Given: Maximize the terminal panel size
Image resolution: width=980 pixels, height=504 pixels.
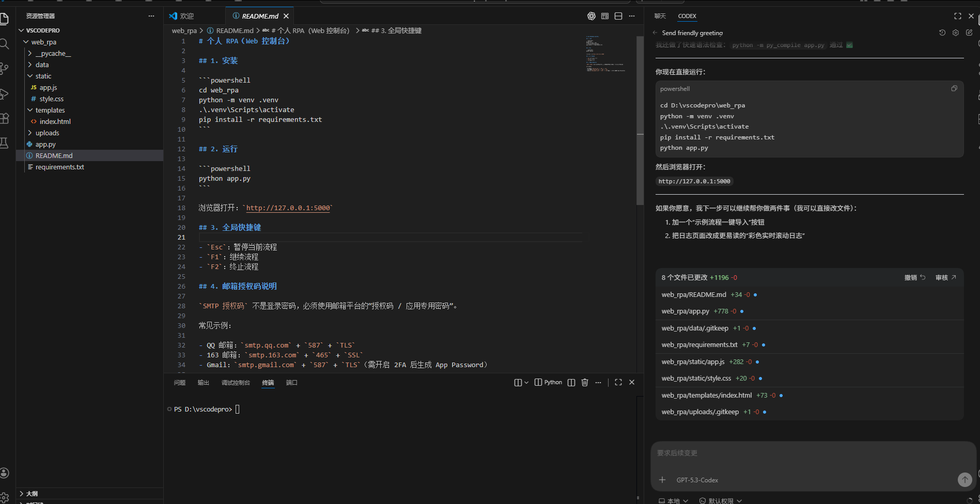Looking at the screenshot, I should [618, 382].
